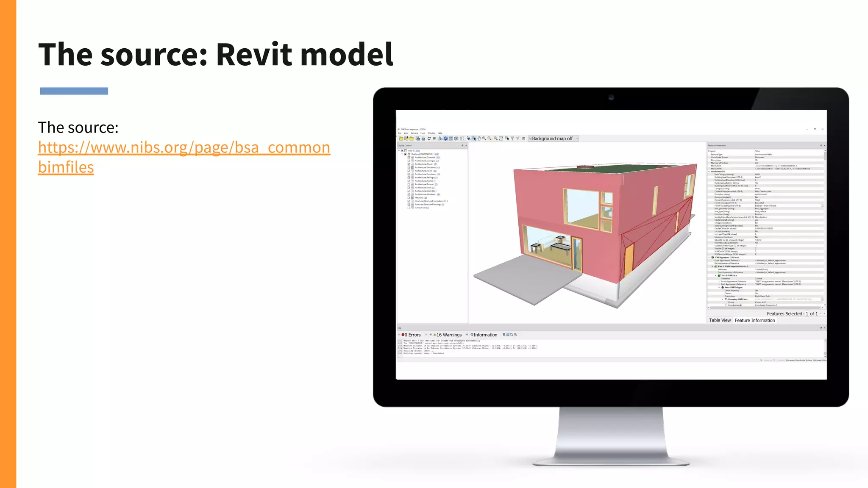Click the Select No Features cursor icon

pyautogui.click(x=507, y=139)
